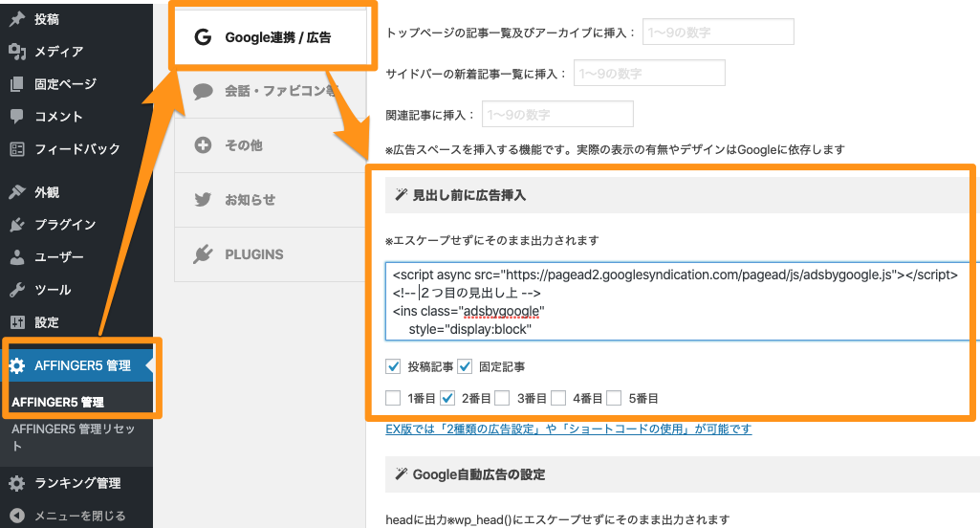Click the feedback form icon beside フィードバック
Viewport: 980px width, 528px height.
click(x=17, y=149)
